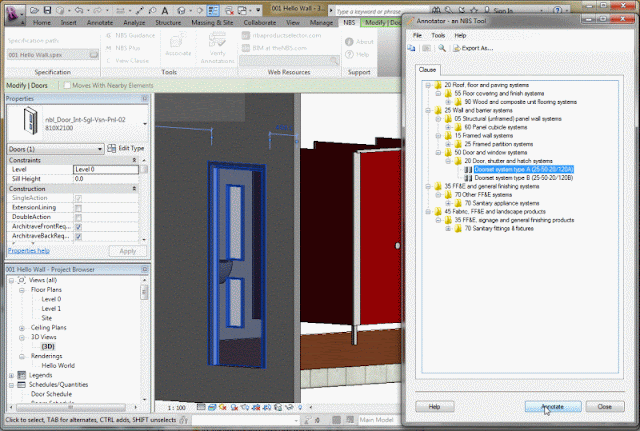Toggle the ExtensionLining checkbox

coord(78,208)
